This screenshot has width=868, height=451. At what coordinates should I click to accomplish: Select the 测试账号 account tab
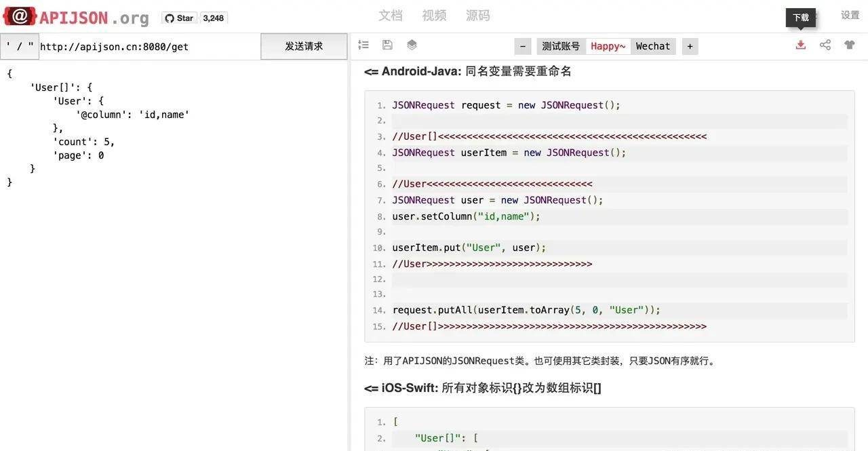(561, 46)
